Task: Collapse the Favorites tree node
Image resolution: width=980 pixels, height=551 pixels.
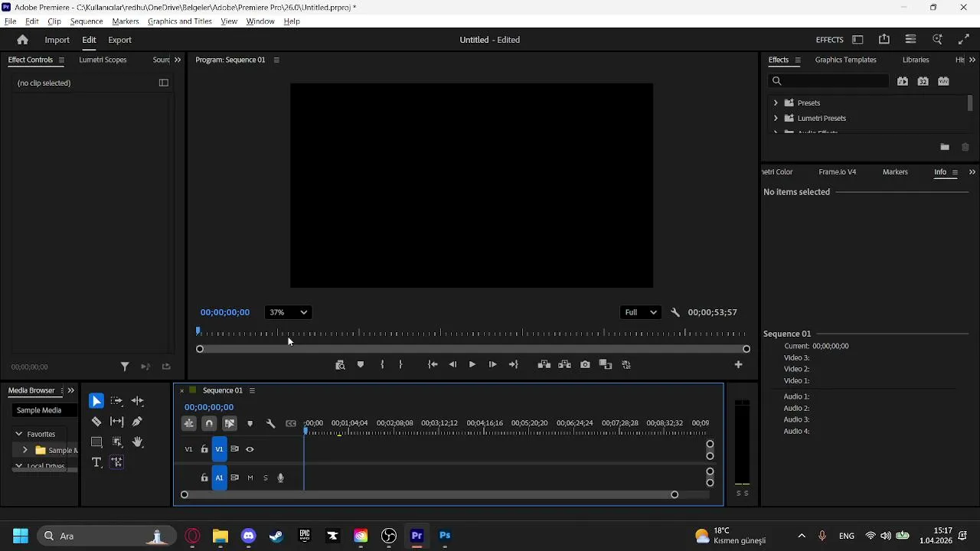Action: pos(18,434)
